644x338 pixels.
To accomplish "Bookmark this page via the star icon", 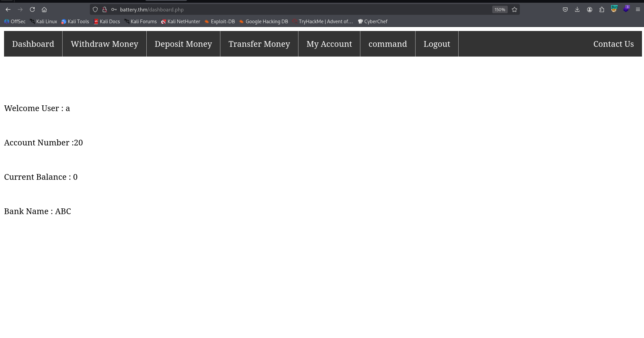I will (514, 9).
